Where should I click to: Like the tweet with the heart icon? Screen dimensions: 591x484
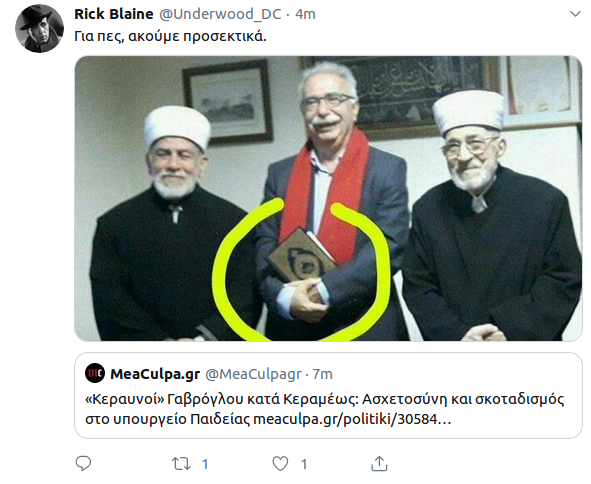280,463
